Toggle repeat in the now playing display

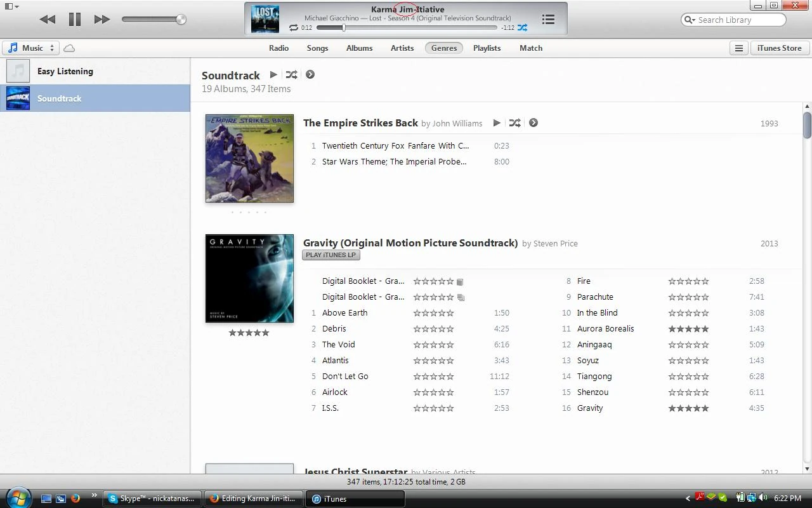coord(293,28)
